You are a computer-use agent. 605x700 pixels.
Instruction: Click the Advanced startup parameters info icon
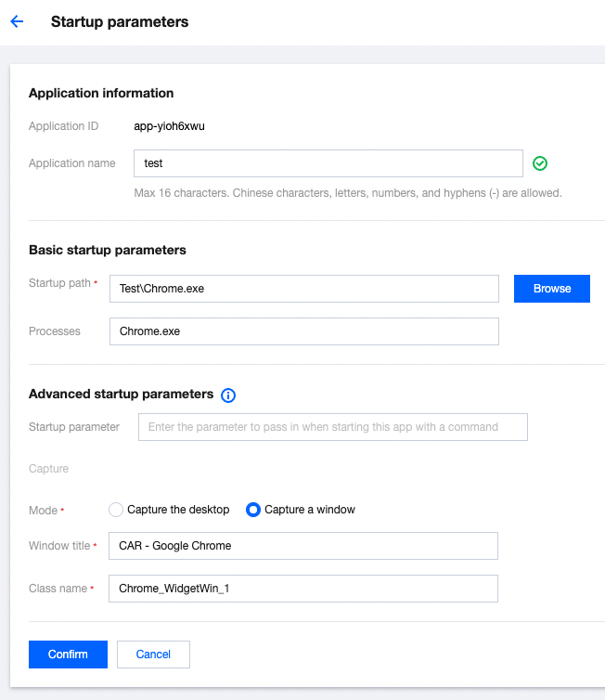point(228,395)
